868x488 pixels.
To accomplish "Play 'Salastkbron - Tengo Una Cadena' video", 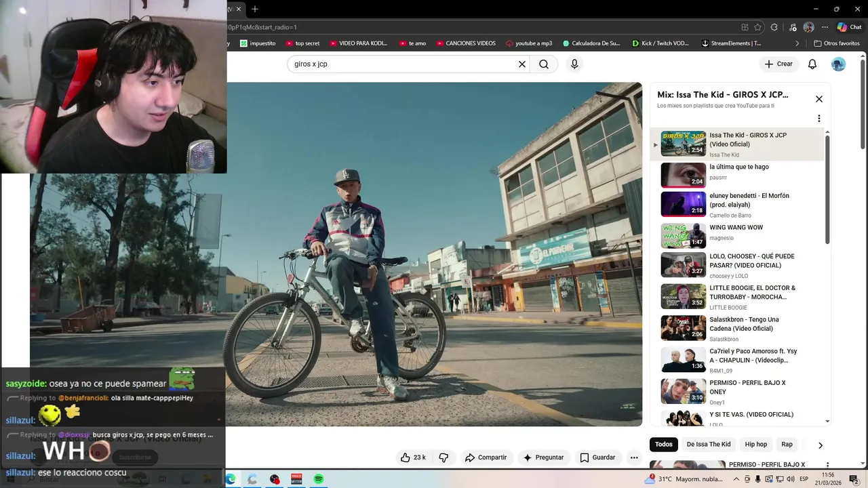I will (x=737, y=329).
